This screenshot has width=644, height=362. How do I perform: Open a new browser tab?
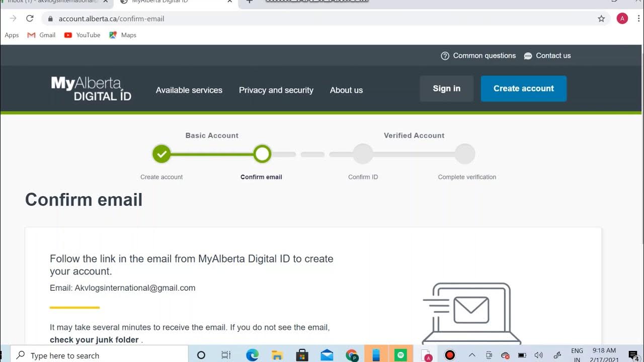[x=249, y=2]
